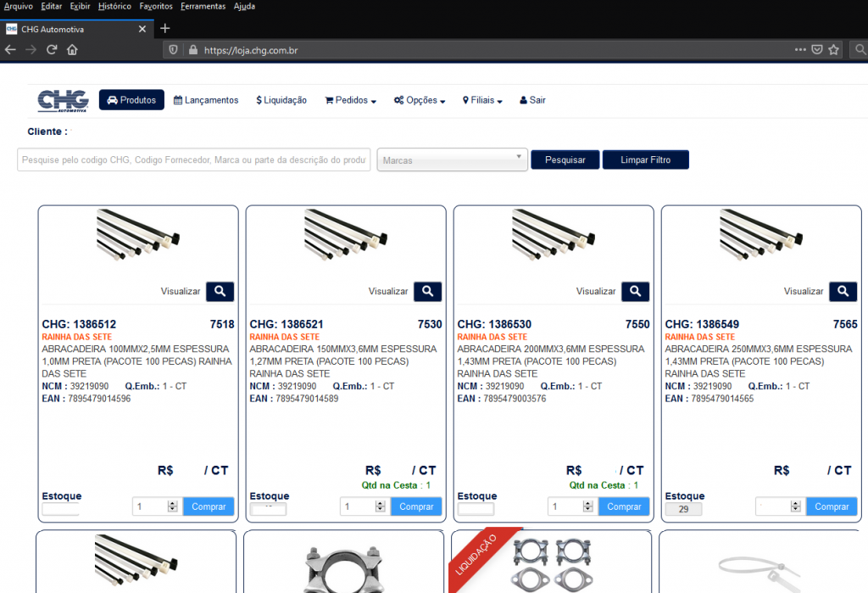Image resolution: width=868 pixels, height=593 pixels.
Task: Click the text 'CHG: 1386512'
Action: (x=79, y=324)
